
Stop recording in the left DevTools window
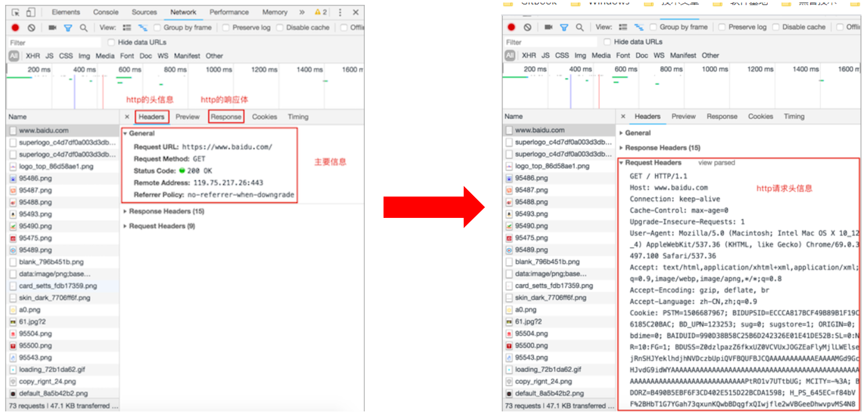coord(15,27)
